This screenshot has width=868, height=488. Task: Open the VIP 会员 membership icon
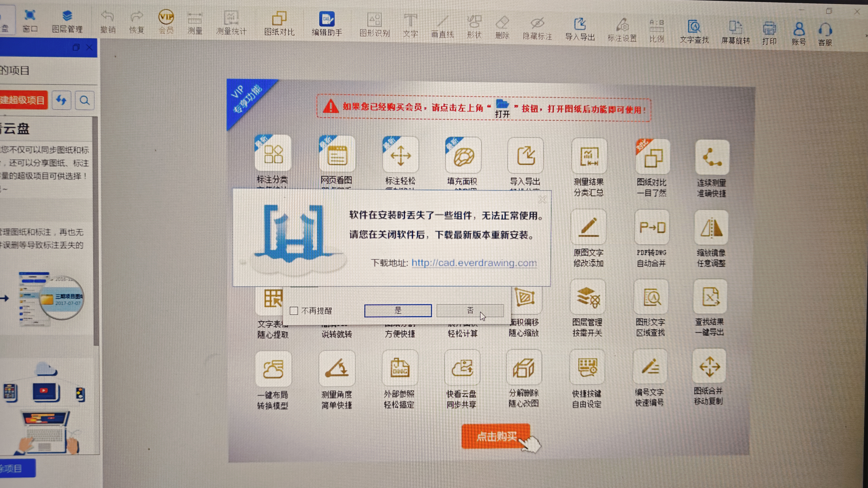click(166, 22)
